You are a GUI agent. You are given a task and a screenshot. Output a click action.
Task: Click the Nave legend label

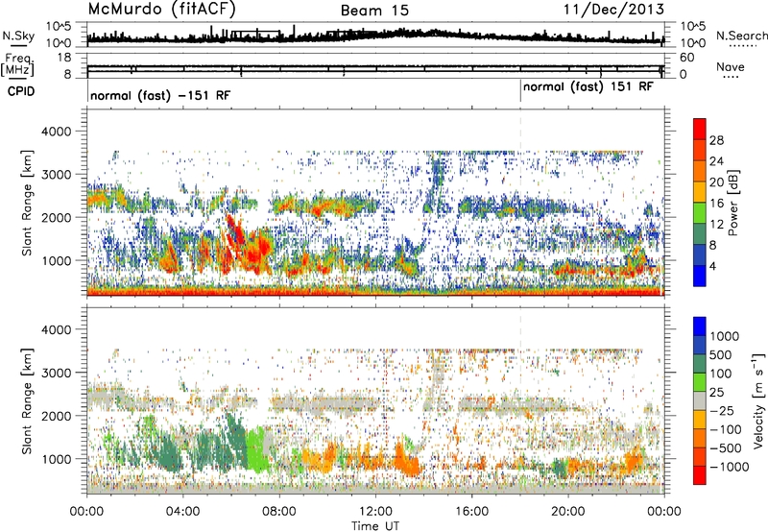(x=731, y=66)
